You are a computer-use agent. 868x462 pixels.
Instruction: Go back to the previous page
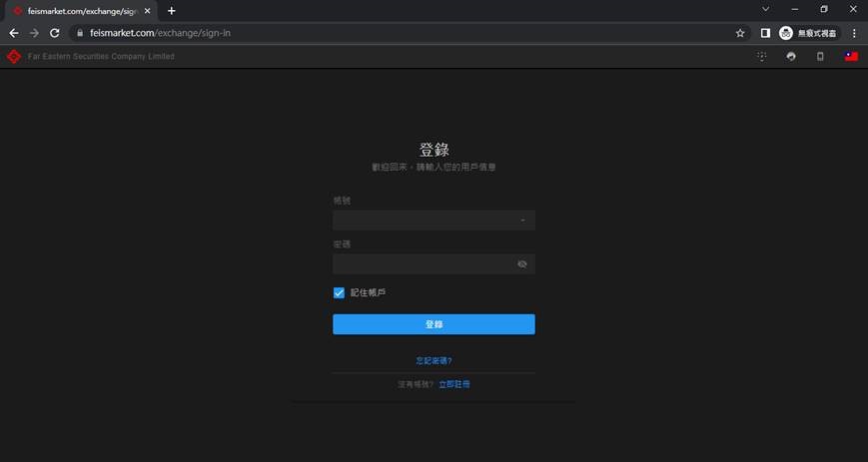click(x=14, y=33)
